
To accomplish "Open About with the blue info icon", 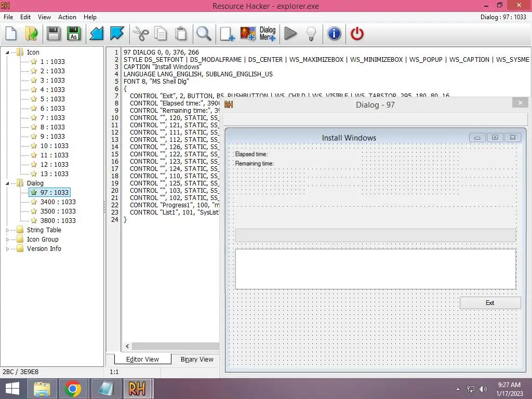I will [x=334, y=34].
